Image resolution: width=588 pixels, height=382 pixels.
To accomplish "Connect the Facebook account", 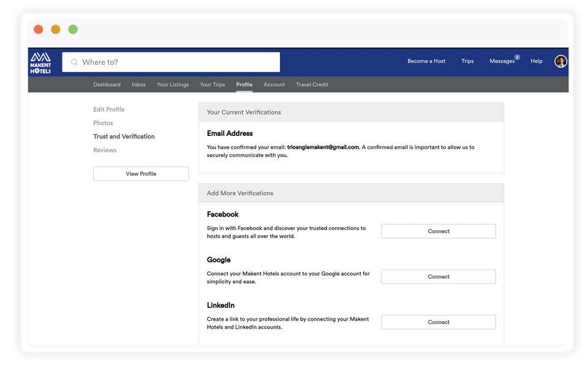I will click(x=439, y=231).
